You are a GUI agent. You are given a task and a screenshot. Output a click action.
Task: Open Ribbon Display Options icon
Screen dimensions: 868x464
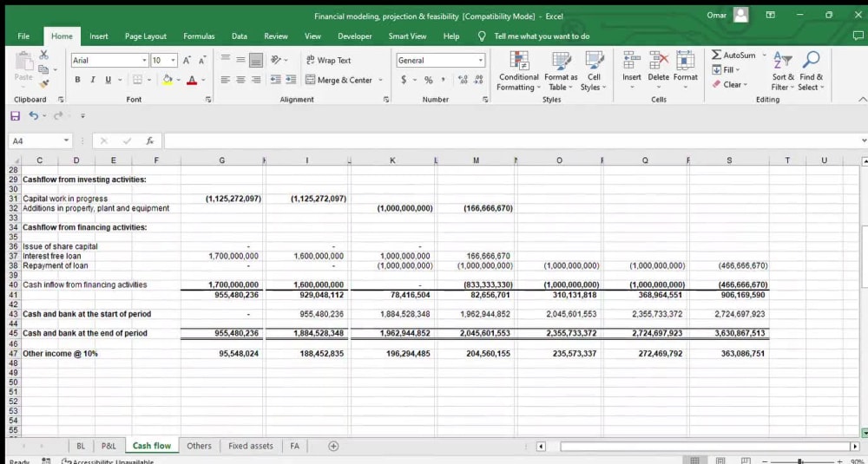click(770, 16)
